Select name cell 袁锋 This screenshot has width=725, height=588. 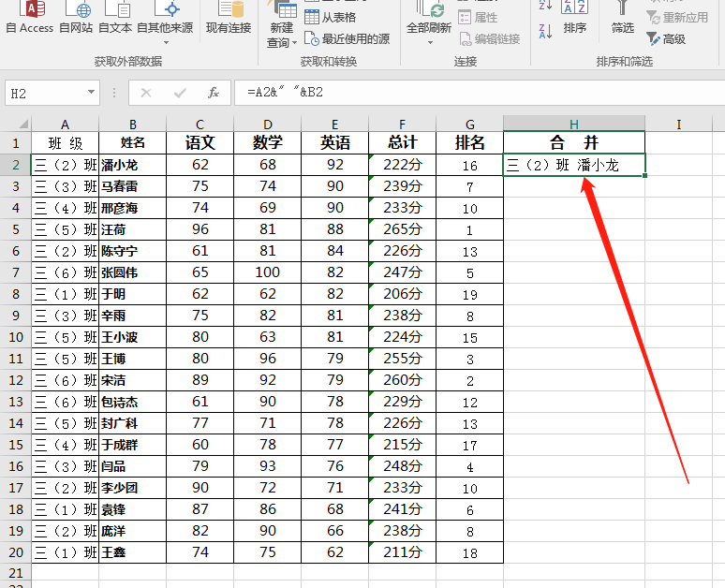tap(133, 509)
